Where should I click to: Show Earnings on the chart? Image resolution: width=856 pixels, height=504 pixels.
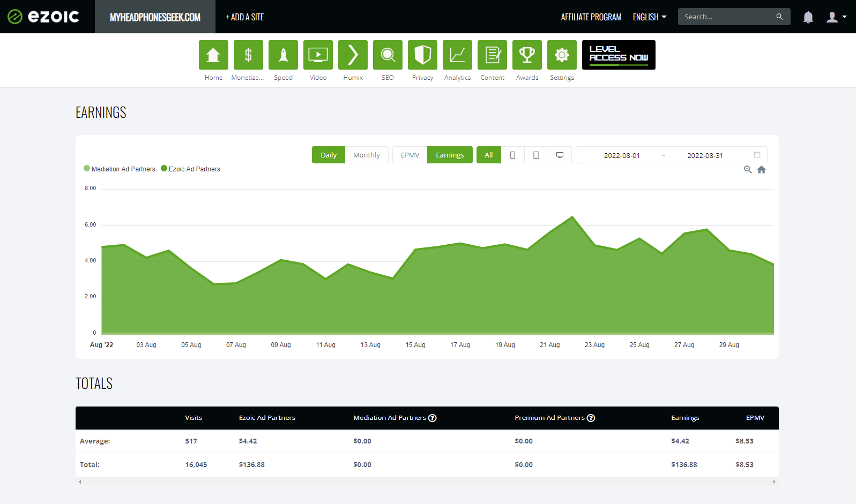[x=450, y=155]
